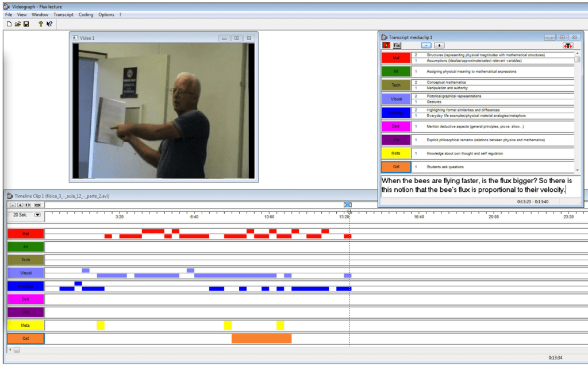Click the orange Qst coded segment on timeline
Viewport: 588px width, 367px height.
coord(262,339)
